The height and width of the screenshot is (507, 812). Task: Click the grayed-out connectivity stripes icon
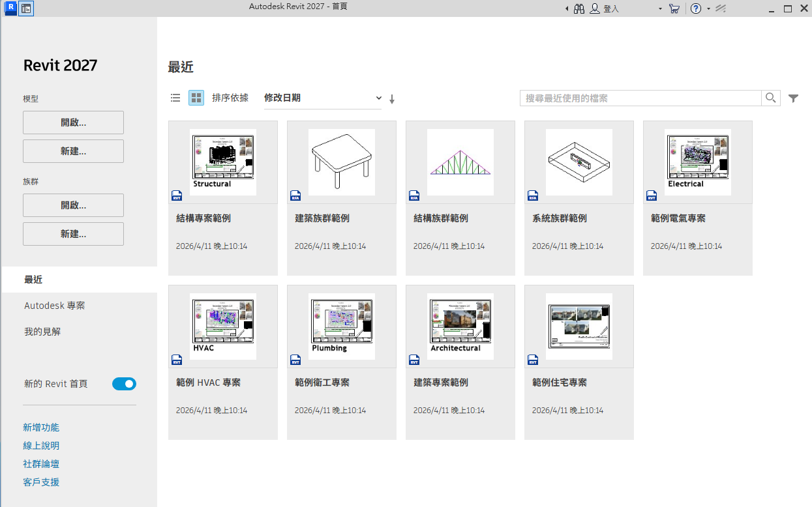[x=721, y=8]
